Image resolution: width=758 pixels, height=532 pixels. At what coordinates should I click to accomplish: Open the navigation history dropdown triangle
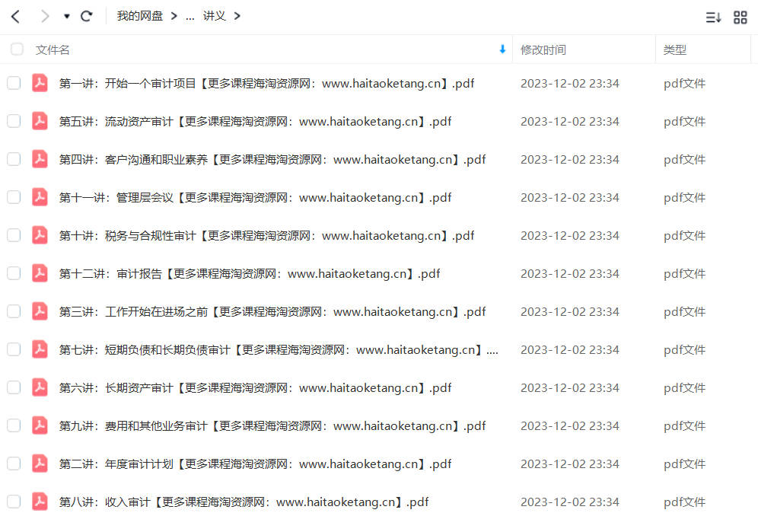click(x=67, y=17)
